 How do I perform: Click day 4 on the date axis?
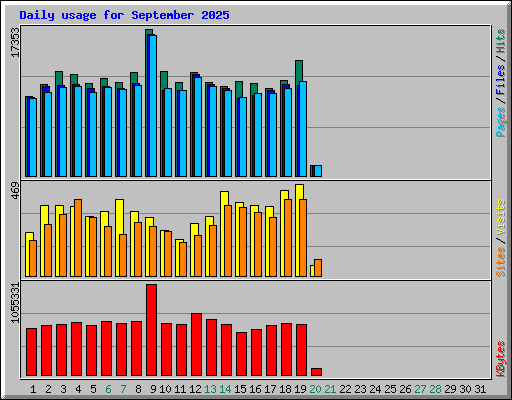coord(78,389)
